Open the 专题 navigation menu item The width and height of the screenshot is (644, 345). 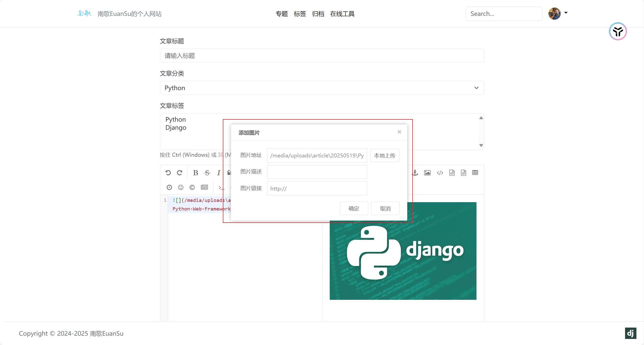click(282, 14)
